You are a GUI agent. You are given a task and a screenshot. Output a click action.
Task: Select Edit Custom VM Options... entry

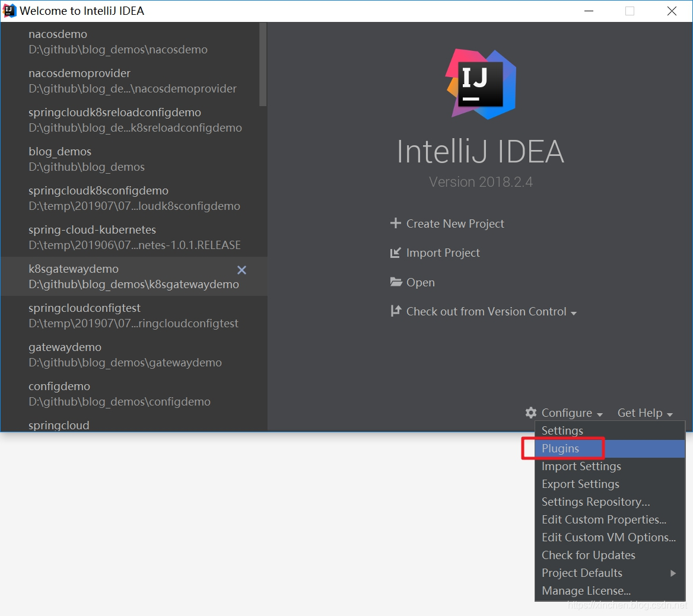610,537
